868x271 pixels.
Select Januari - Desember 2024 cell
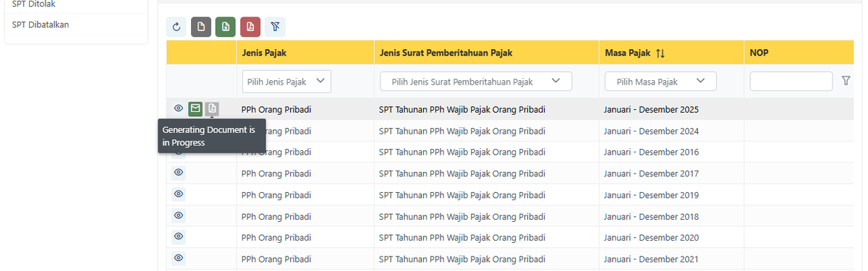(671, 131)
